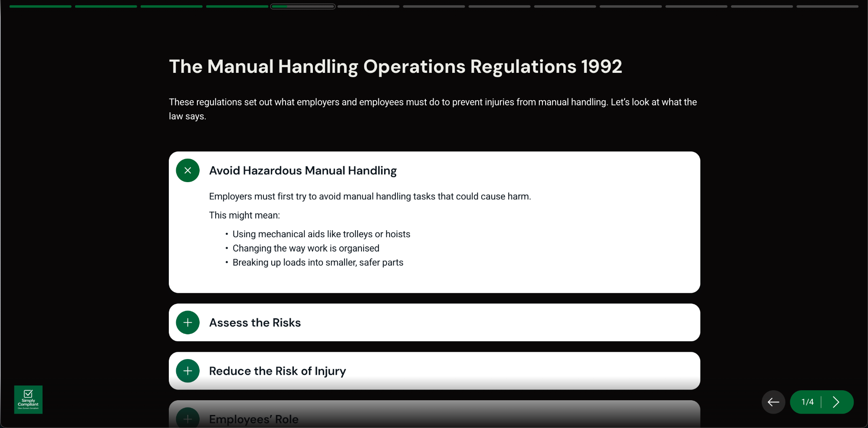
Task: Expand the Employees' Role section title
Action: click(x=253, y=419)
